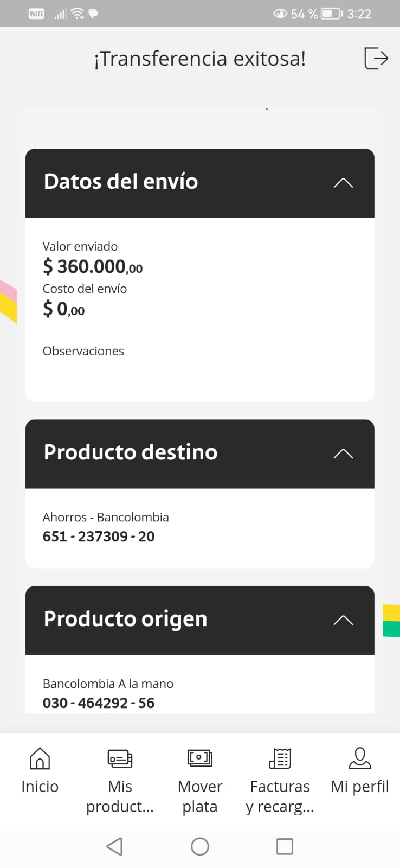This screenshot has height=868, width=400.
Task: Tap the Facturas y recargas receipt icon
Action: click(x=280, y=758)
